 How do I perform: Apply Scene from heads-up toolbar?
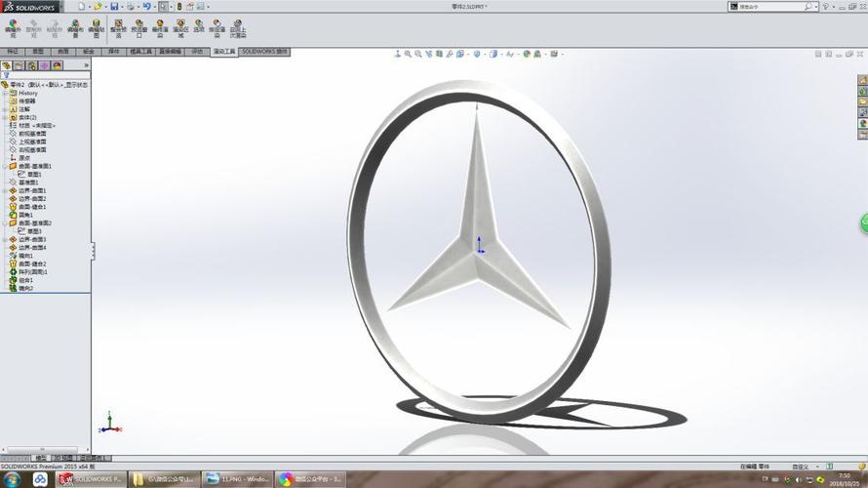[537, 54]
